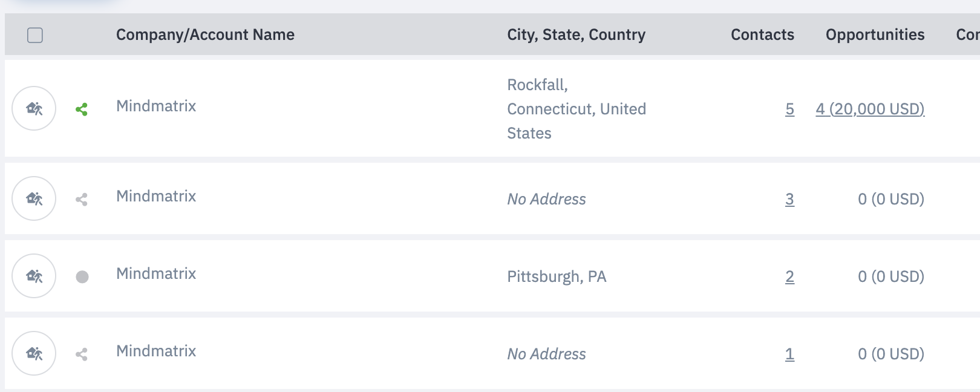Click the account icon in 1-contact Mindmatrix row
The image size is (980, 392).
tap(34, 353)
